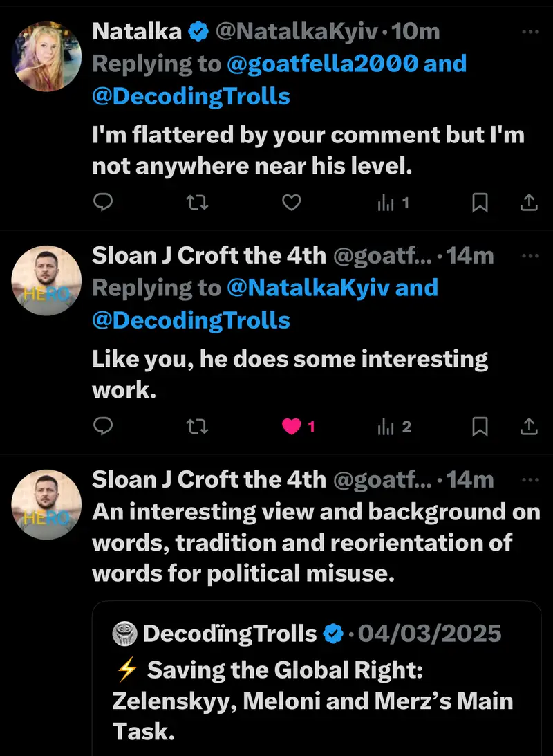Image resolution: width=553 pixels, height=756 pixels.
Task: Open more options for Natalka's tweet
Action: tap(529, 31)
